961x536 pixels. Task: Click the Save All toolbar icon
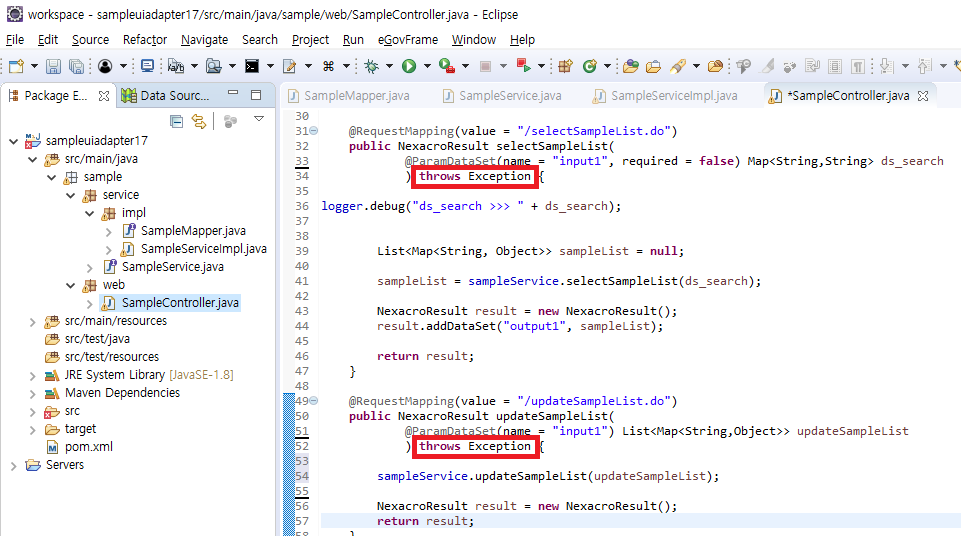point(76,66)
